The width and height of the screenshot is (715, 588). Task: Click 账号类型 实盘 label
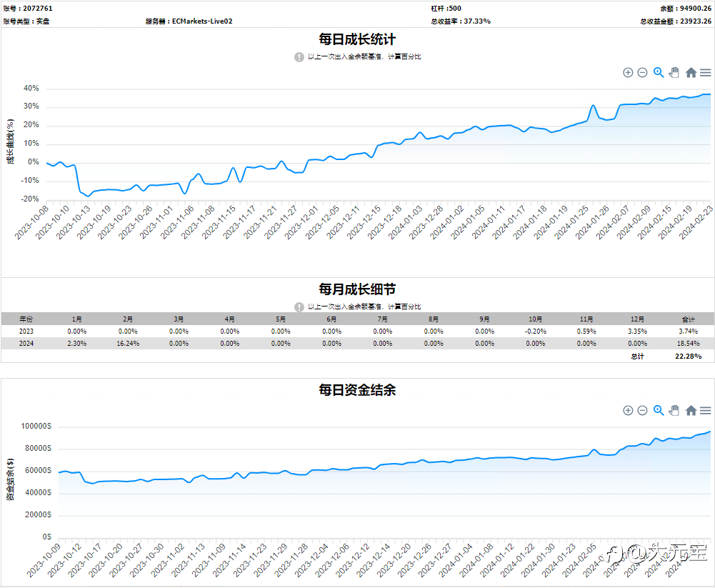click(x=26, y=21)
